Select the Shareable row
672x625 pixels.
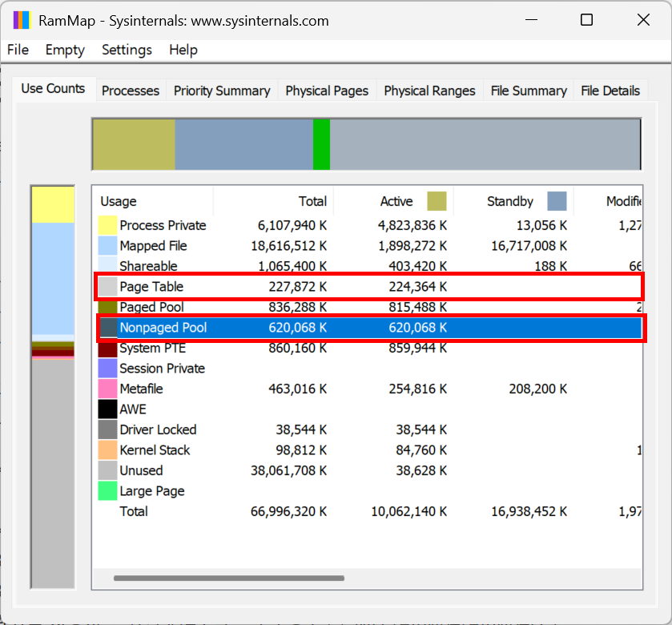point(368,265)
